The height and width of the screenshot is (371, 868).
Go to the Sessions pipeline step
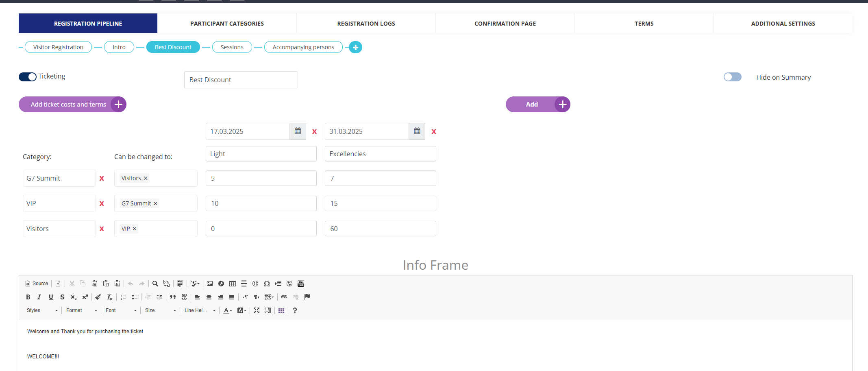pos(232,47)
